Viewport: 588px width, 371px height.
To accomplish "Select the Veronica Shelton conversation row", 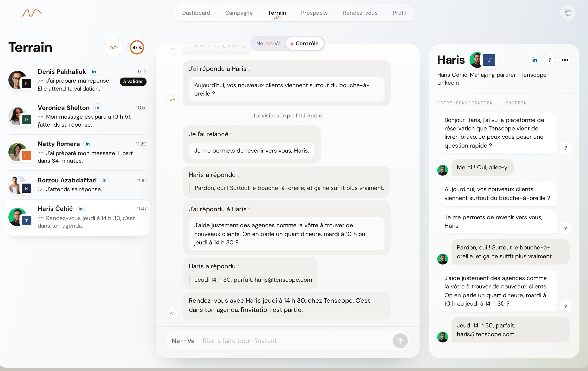I will pos(77,116).
